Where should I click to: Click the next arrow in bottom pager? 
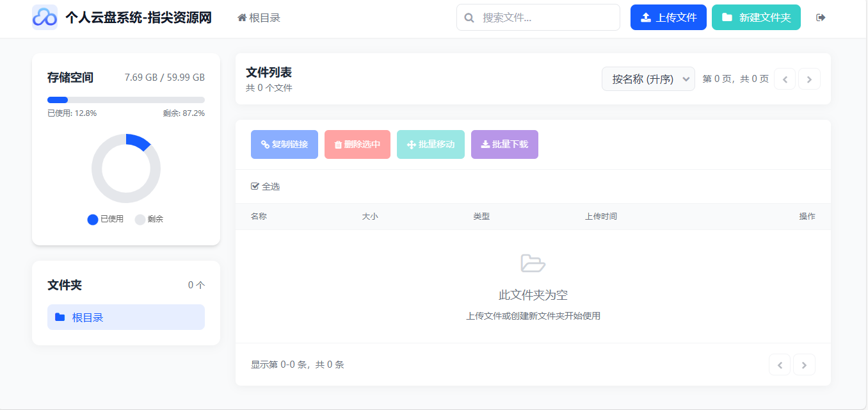[804, 365]
